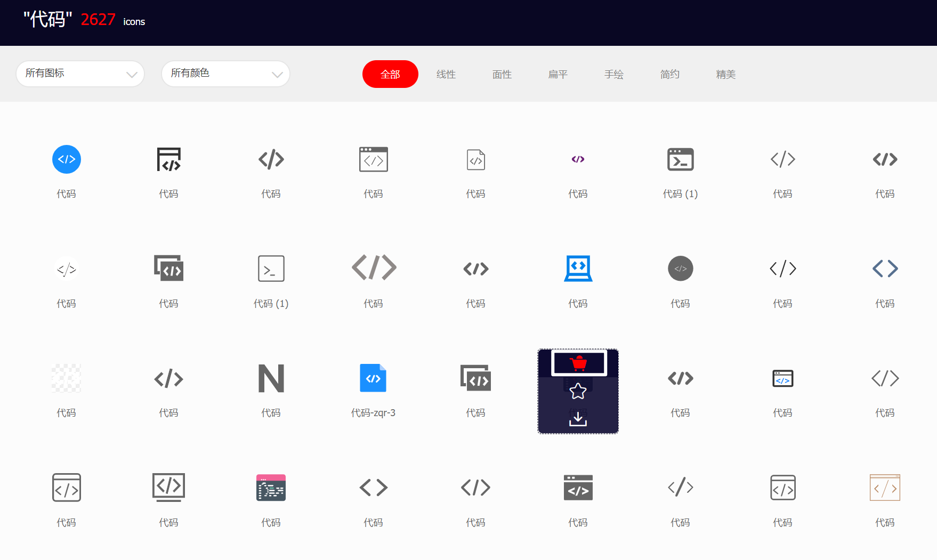937x560 pixels.
Task: Select the large gray code brackets icon in second row
Action: pyautogui.click(x=374, y=267)
